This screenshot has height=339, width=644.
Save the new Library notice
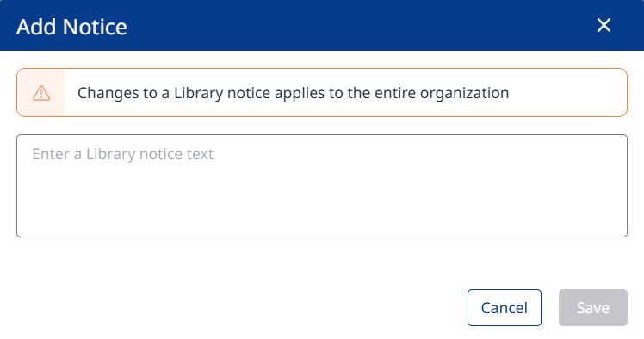[592, 307]
